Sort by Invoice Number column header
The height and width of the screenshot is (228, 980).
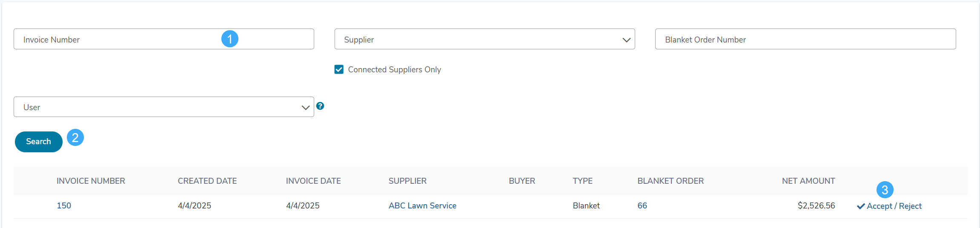(91, 181)
